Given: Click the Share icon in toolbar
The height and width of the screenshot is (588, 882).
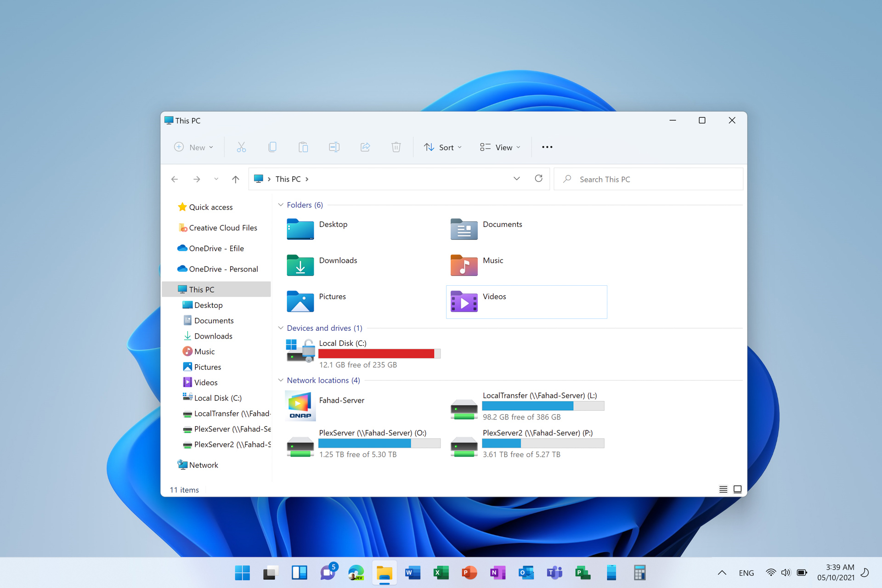Looking at the screenshot, I should (365, 147).
